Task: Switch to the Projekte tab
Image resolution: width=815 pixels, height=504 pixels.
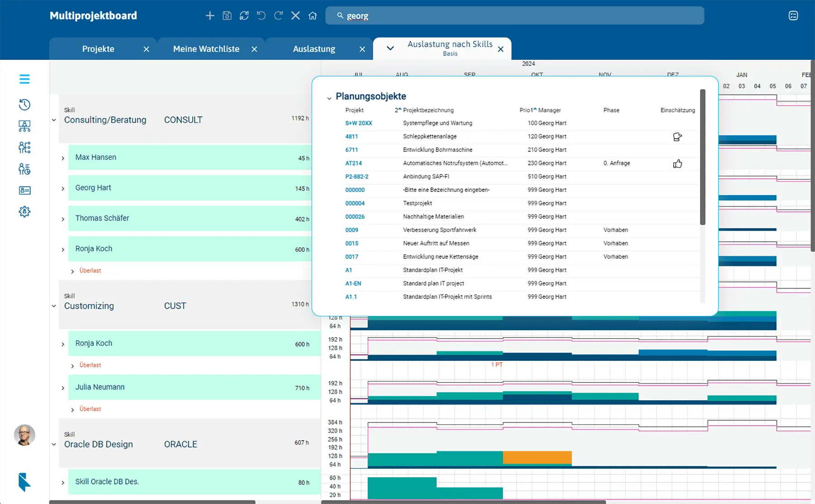Action: click(98, 49)
